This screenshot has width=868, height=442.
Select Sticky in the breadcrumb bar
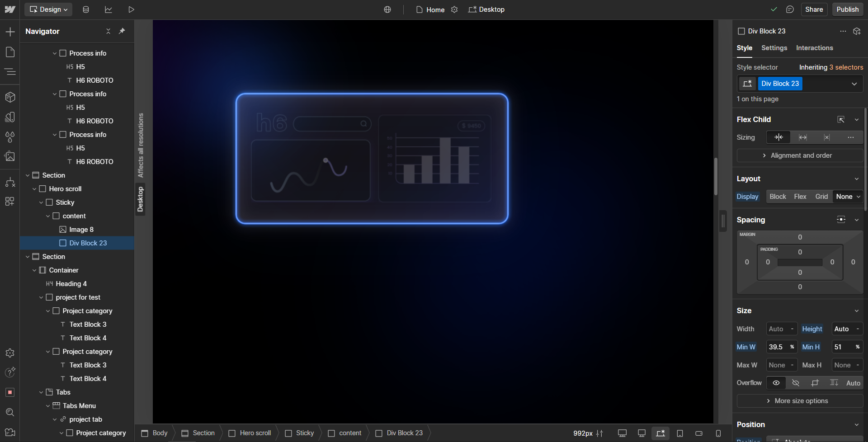tap(305, 433)
